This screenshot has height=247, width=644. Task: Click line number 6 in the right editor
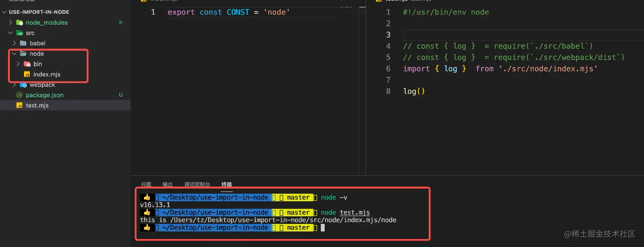388,68
